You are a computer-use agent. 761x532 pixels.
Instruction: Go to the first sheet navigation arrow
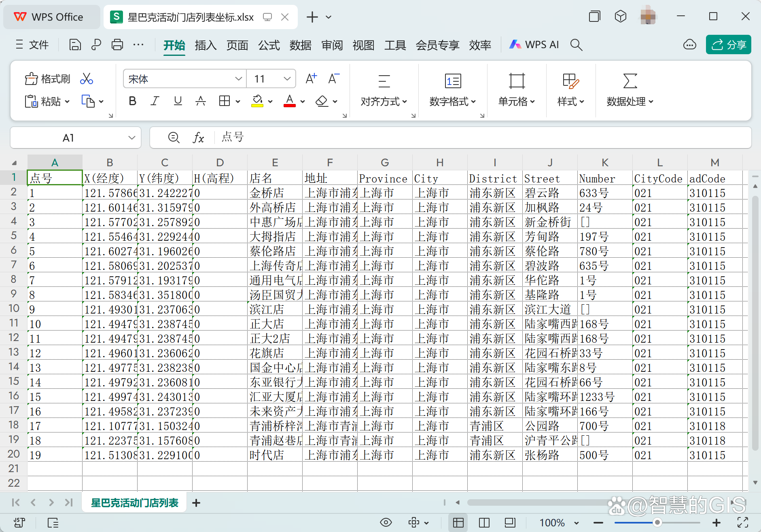pos(16,502)
